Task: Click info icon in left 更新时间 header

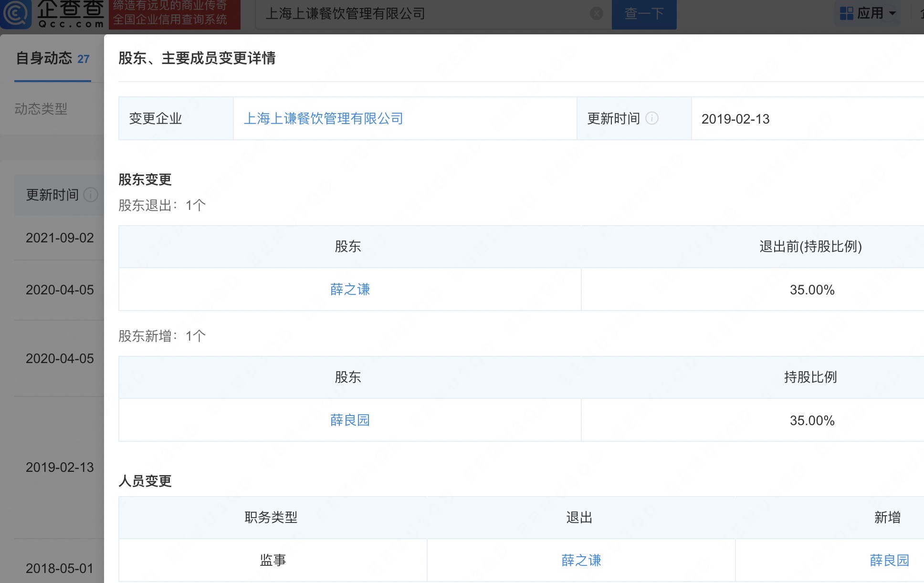Action: (91, 195)
